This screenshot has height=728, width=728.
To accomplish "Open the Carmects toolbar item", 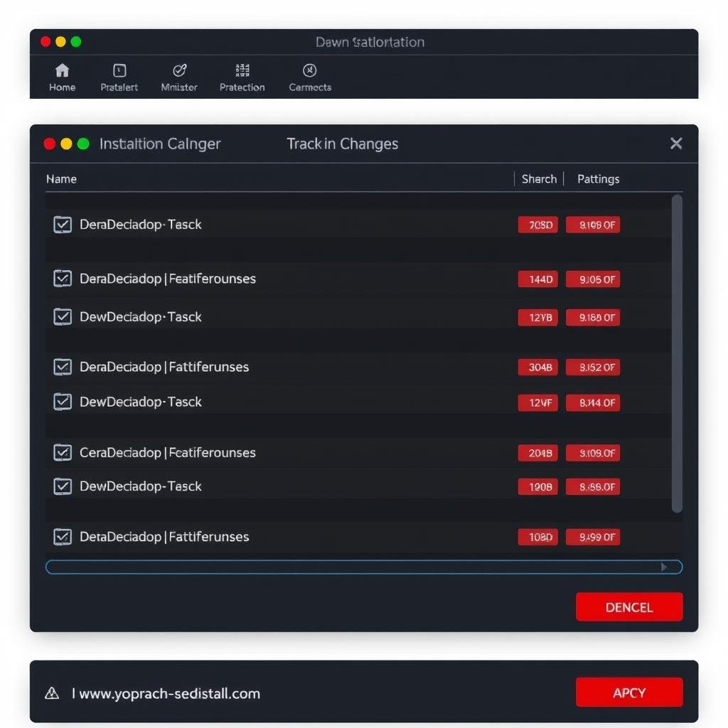I will (310, 77).
